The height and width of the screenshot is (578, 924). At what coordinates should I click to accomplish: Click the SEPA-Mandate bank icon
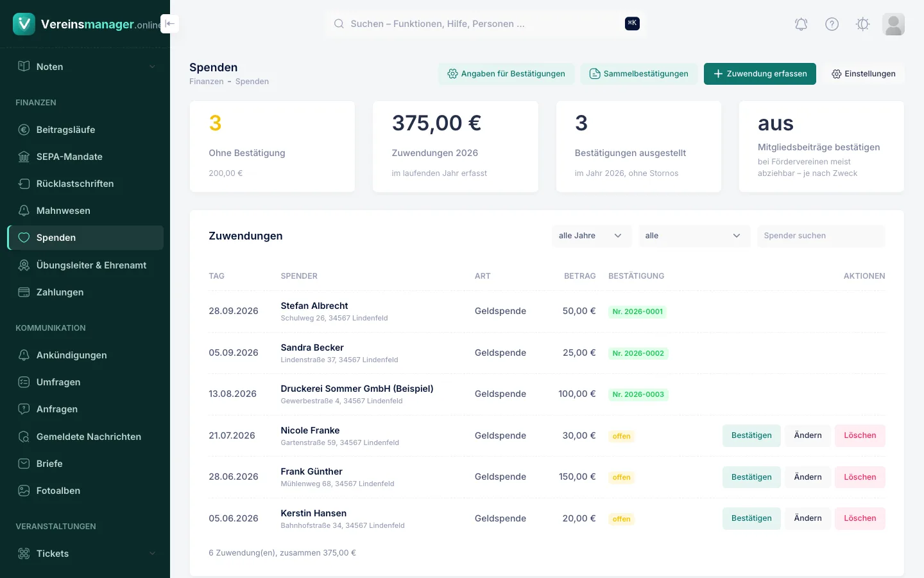24,157
